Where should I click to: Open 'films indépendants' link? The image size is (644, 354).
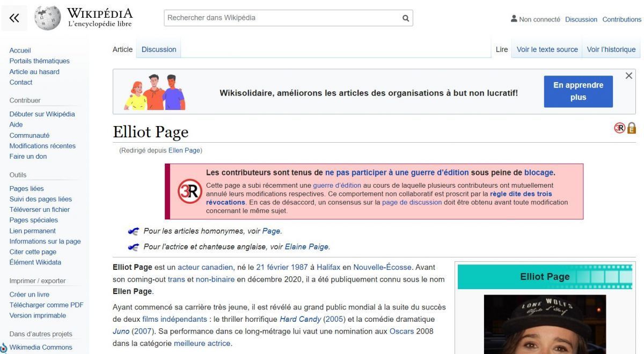[173, 319]
